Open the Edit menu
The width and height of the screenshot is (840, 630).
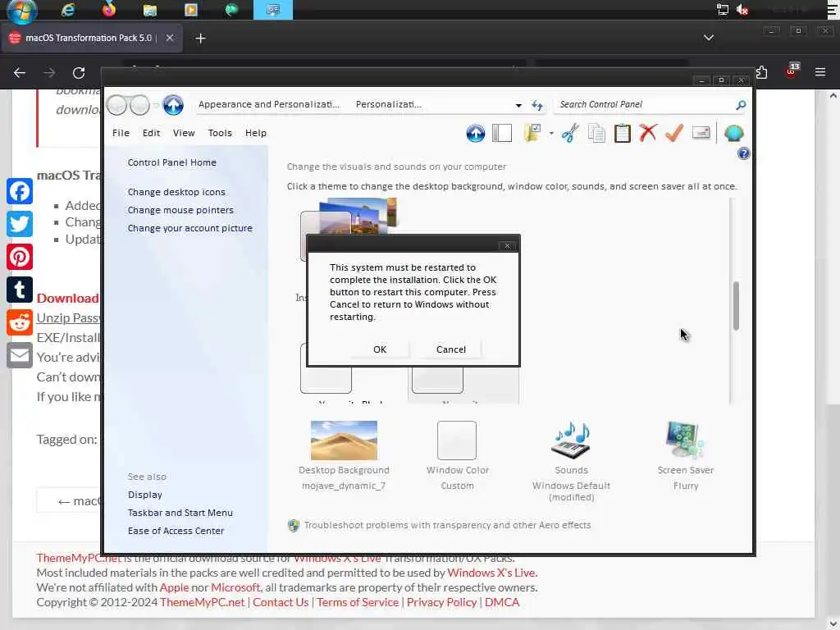point(151,133)
